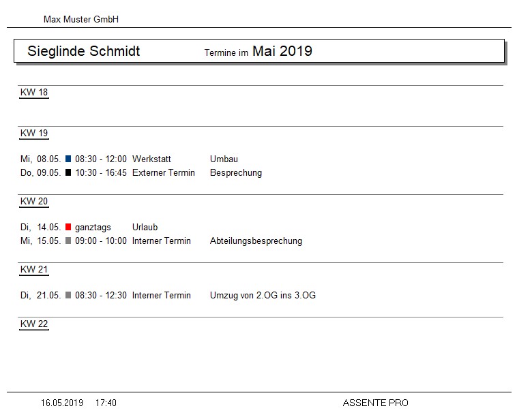Select the KW 20 week heading
Viewport: 532px width, 419px height.
[34, 201]
